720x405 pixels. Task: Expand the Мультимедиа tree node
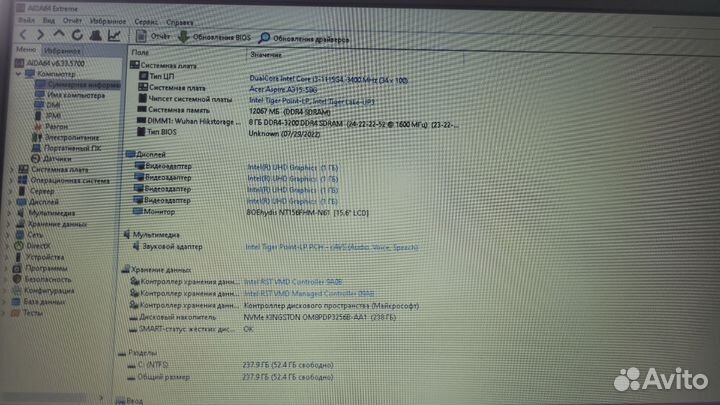pyautogui.click(x=9, y=213)
